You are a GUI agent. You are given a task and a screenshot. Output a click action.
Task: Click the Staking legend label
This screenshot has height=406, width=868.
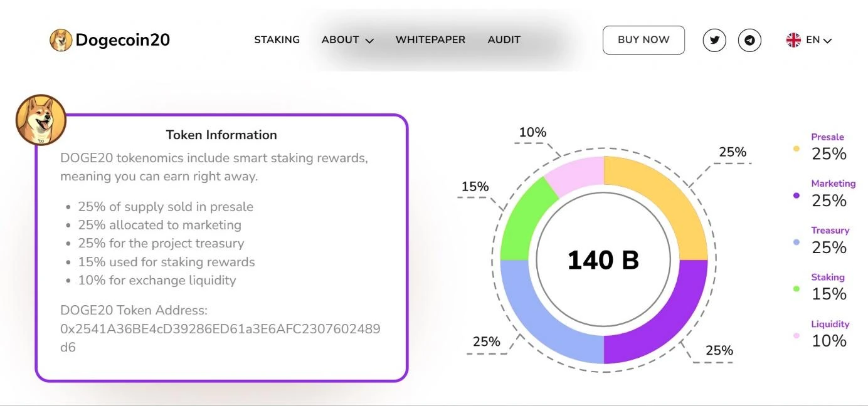click(x=828, y=277)
